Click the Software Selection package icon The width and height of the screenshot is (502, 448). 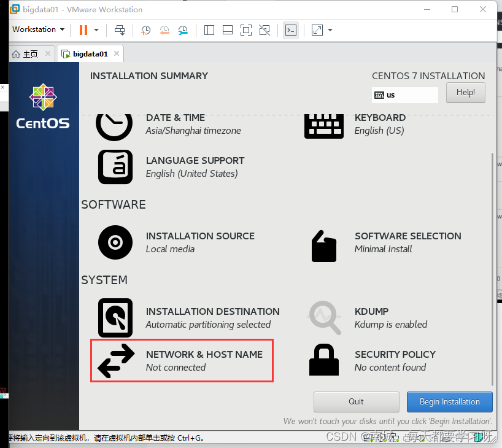324,246
